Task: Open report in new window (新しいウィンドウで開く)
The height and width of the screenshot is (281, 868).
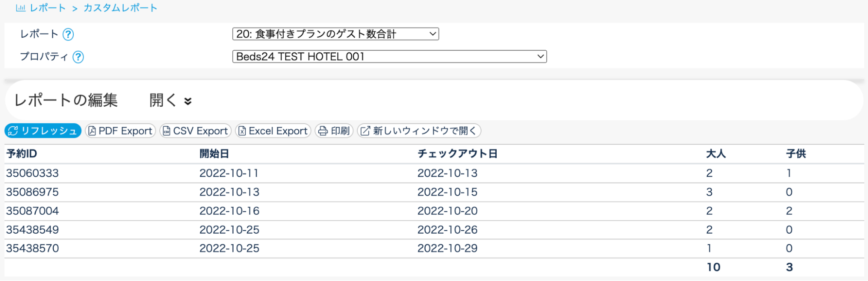Action: [x=419, y=131]
